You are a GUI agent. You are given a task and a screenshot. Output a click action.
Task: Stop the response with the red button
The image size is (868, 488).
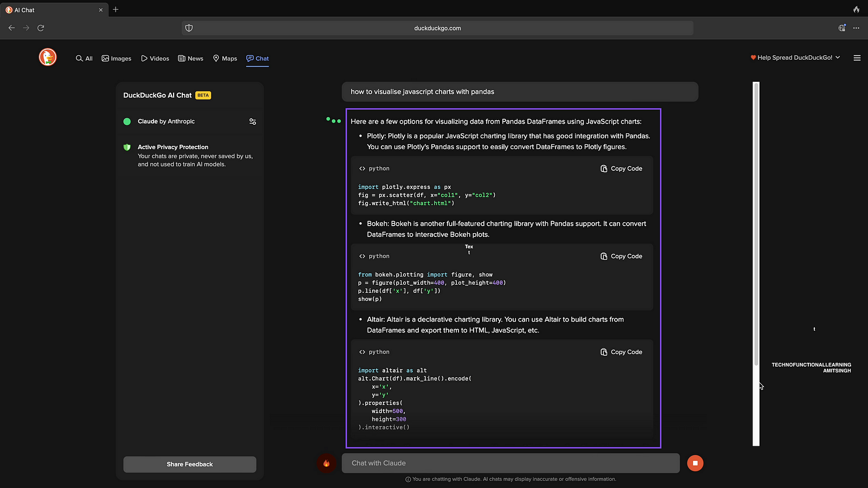[695, 463]
